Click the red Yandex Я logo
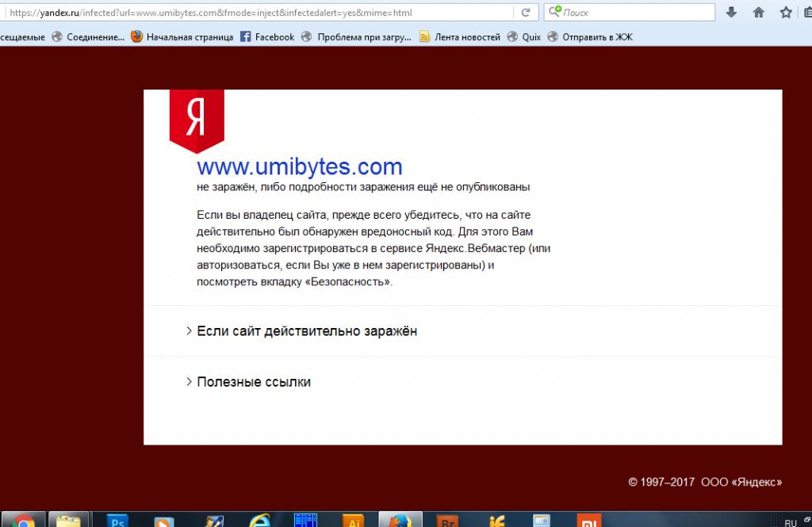812x527 pixels. coord(197,120)
